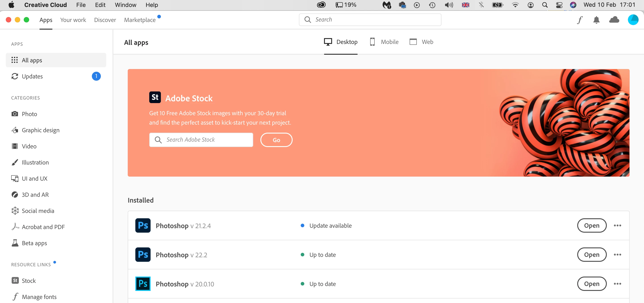
Task: Open Photoshop v 22.2 with Open button
Action: [x=592, y=255]
